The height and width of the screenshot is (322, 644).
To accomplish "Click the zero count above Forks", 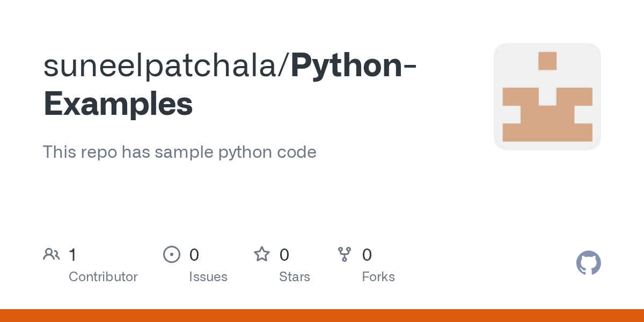I will [367, 255].
